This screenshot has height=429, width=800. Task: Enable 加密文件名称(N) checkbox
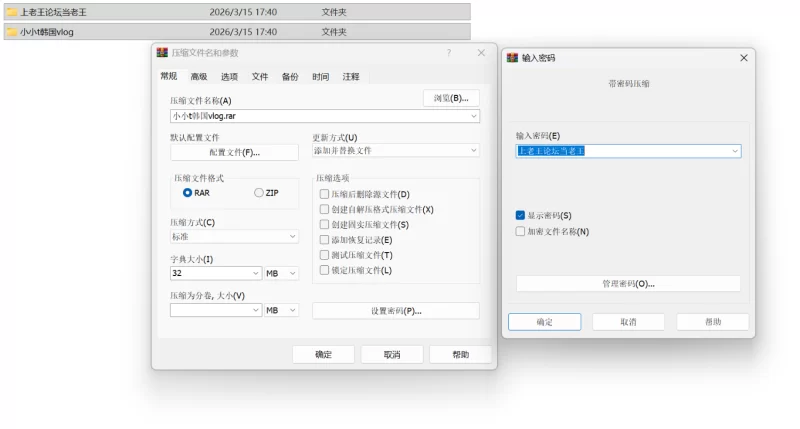(x=520, y=232)
